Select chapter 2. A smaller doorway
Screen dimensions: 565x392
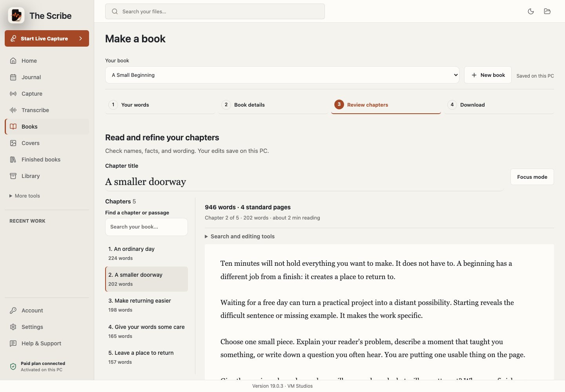146,279
